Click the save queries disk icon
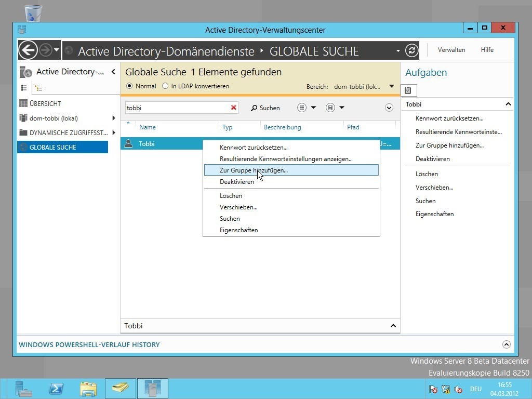Viewport: 532px width, 399px height. pyautogui.click(x=330, y=108)
